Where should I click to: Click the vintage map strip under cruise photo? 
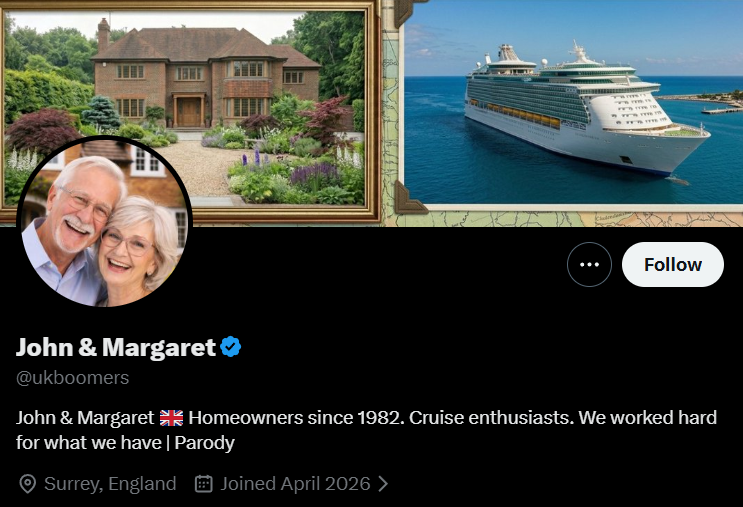(x=569, y=218)
